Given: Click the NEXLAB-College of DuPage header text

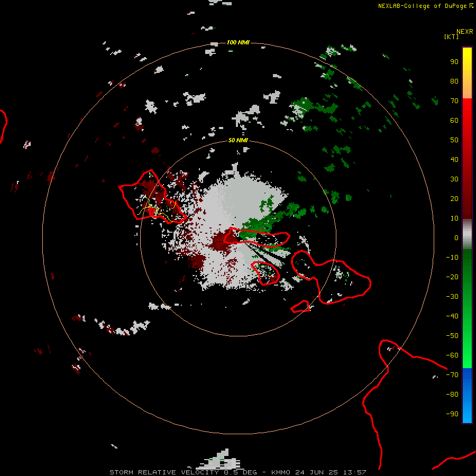Looking at the screenshot, I should [426, 6].
